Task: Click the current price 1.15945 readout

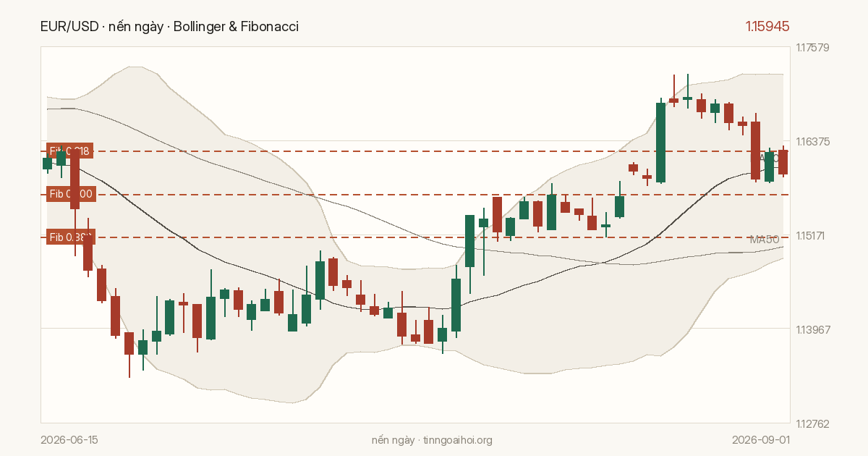Action: tap(767, 27)
